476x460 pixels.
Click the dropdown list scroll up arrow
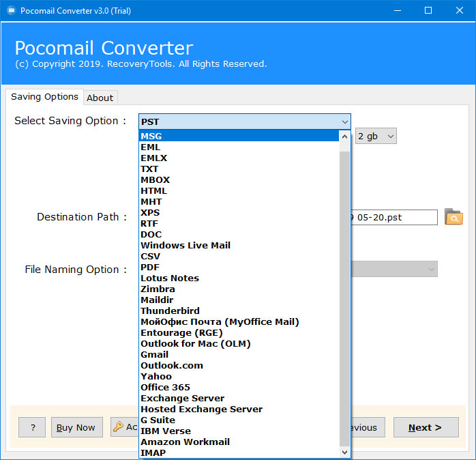(x=344, y=136)
